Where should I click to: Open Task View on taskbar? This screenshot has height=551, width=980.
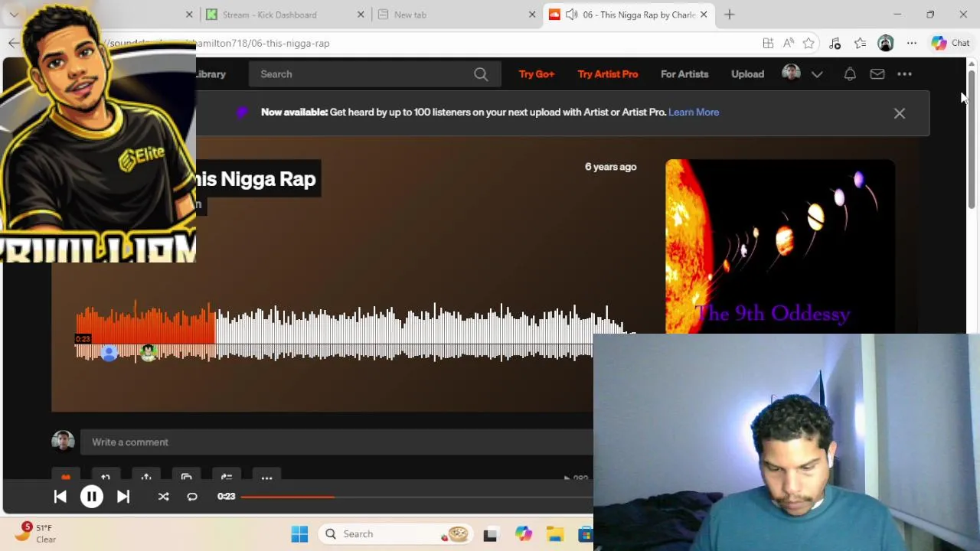(490, 534)
